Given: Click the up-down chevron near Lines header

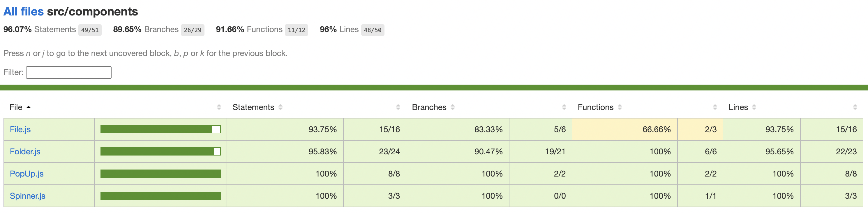Looking at the screenshot, I should pos(755,107).
